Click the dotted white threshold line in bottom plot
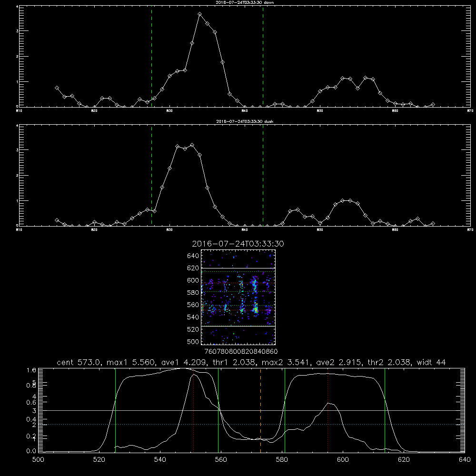The image size is (476, 476). click(x=251, y=425)
